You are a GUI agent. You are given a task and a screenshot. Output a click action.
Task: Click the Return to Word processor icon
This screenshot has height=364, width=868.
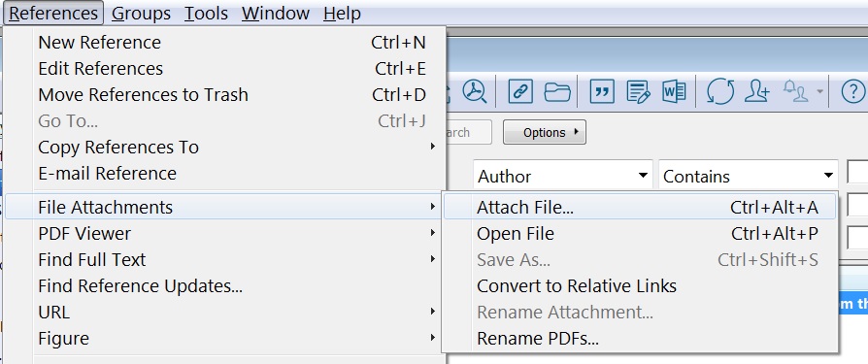pos(674,90)
